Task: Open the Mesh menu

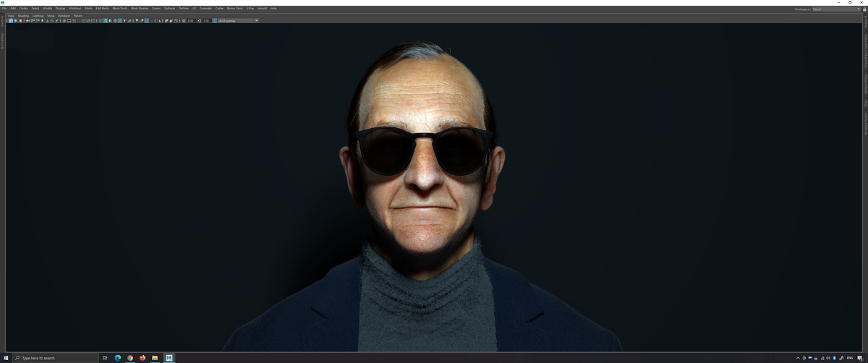Action: [x=88, y=8]
